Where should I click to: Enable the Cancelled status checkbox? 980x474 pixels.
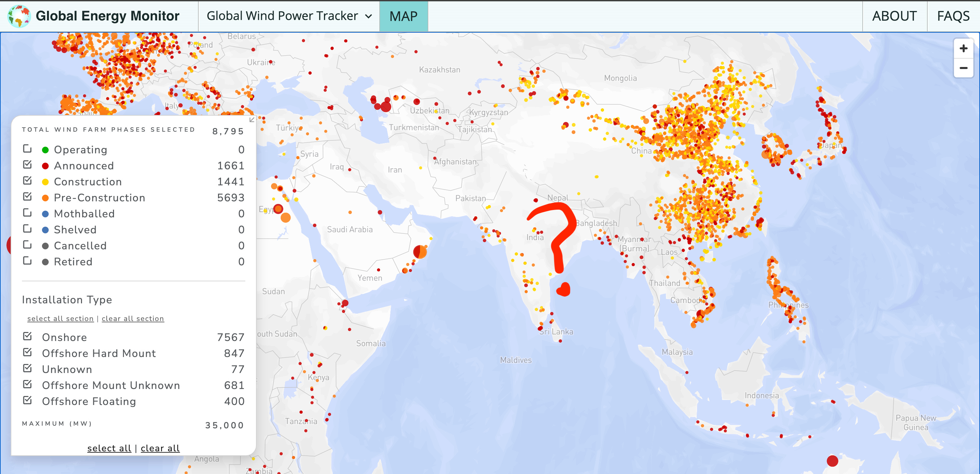point(27,245)
